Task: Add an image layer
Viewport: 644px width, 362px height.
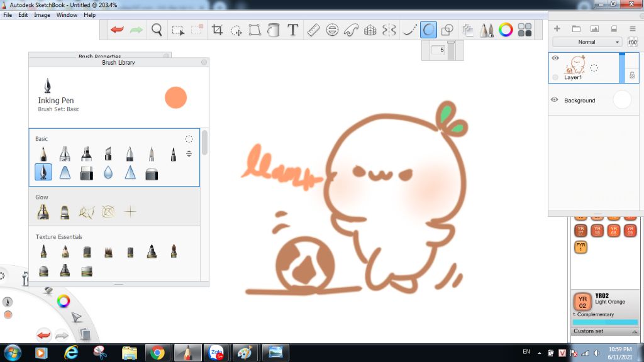Action: 594,29
